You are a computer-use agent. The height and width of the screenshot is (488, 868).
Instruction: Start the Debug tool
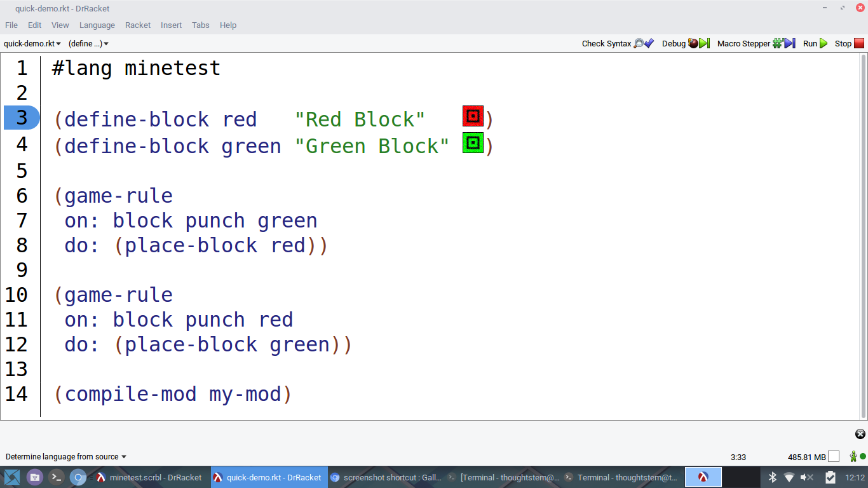click(686, 43)
